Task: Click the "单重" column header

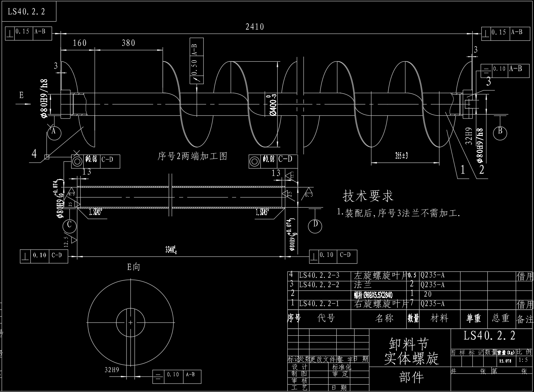Action: pos(474,318)
